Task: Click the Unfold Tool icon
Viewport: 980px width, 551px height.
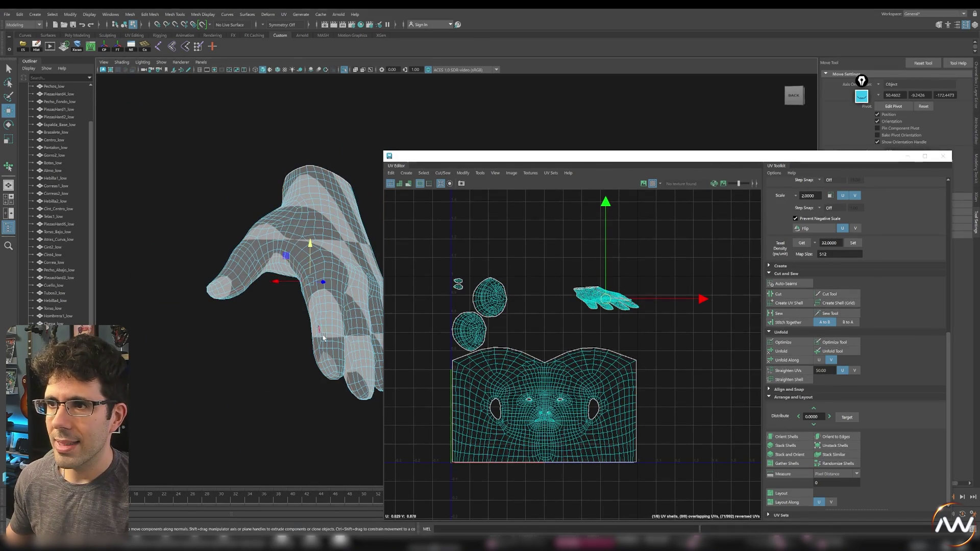Action: point(818,351)
